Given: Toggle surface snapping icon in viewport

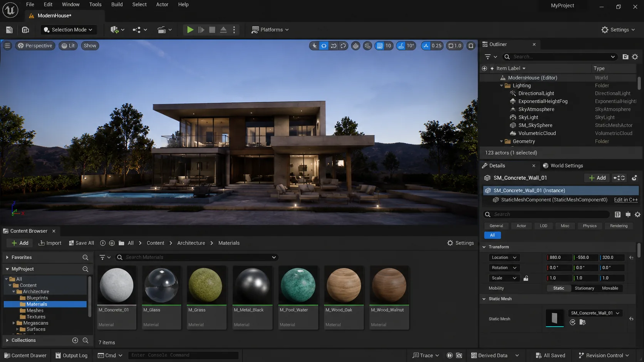Looking at the screenshot, I should point(367,46).
